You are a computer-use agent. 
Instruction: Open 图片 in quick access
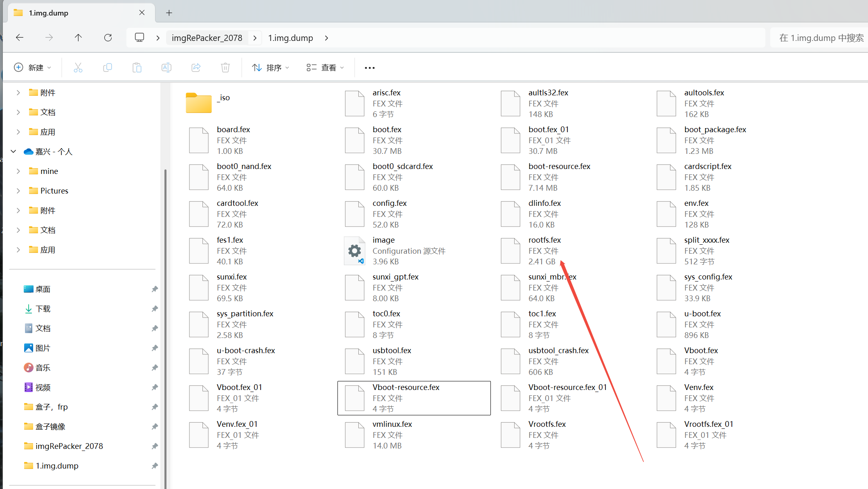(x=43, y=348)
